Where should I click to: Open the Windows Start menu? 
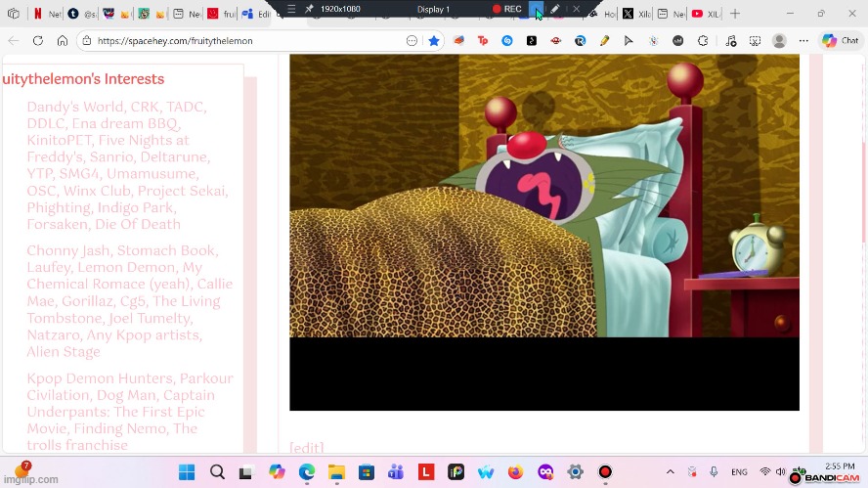(x=187, y=472)
